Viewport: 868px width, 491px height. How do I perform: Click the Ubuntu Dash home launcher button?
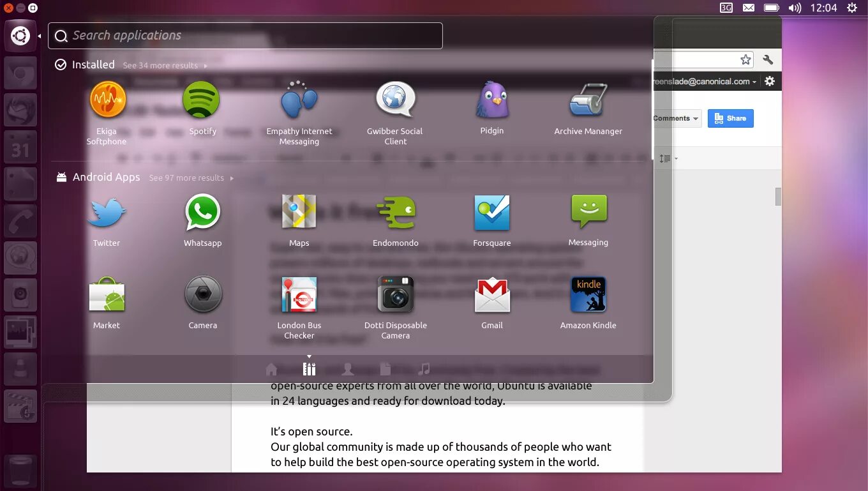pos(20,36)
